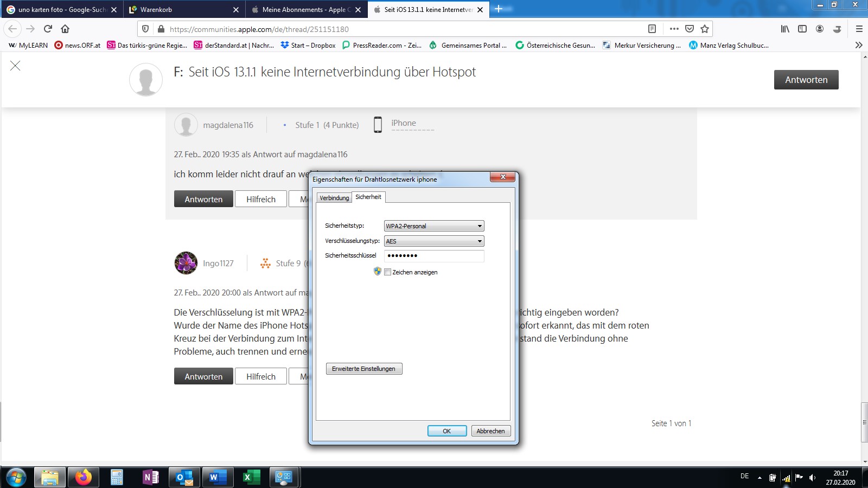
Task: Open Erweiterte Einstellungen
Action: (x=364, y=369)
